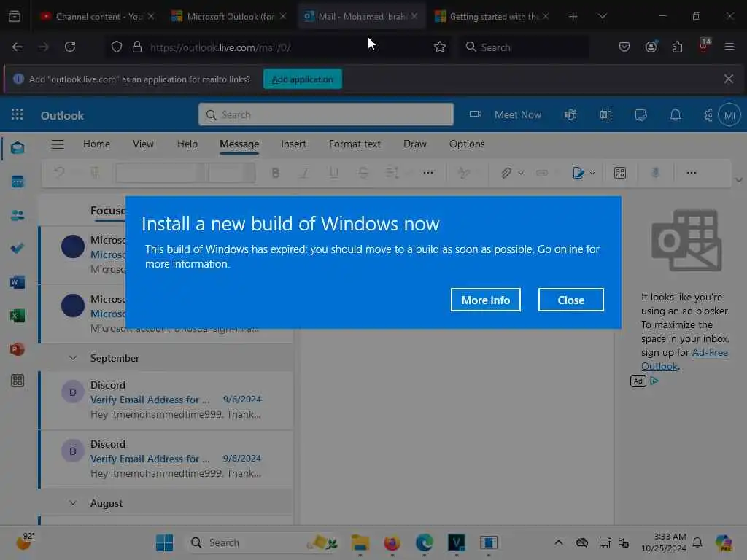Open the MI account avatar
This screenshot has width=747, height=560.
click(x=729, y=114)
